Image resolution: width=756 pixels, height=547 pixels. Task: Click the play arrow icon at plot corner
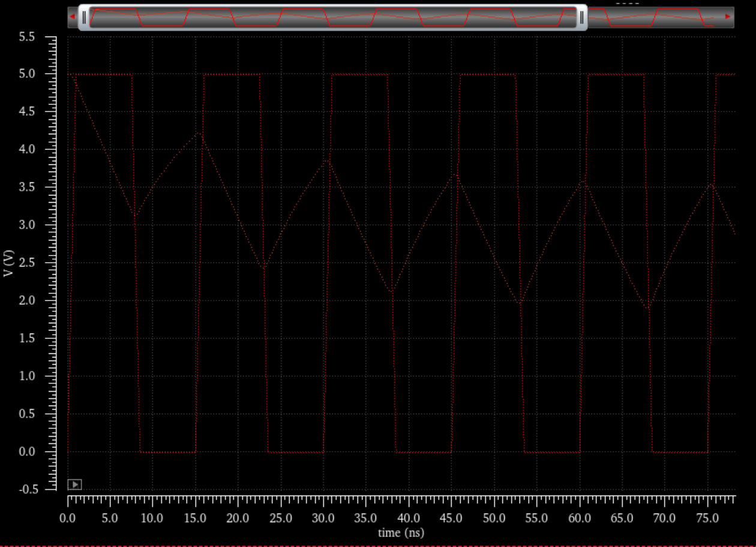tap(74, 485)
